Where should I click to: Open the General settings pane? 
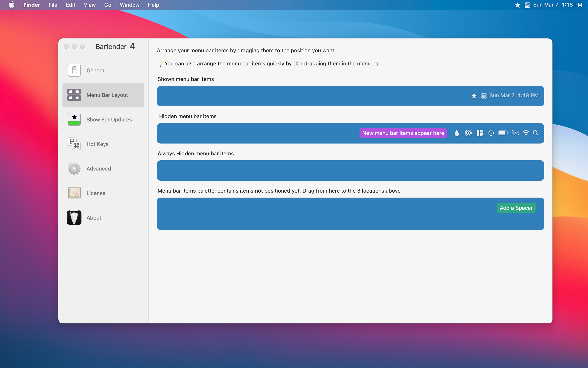click(x=103, y=70)
